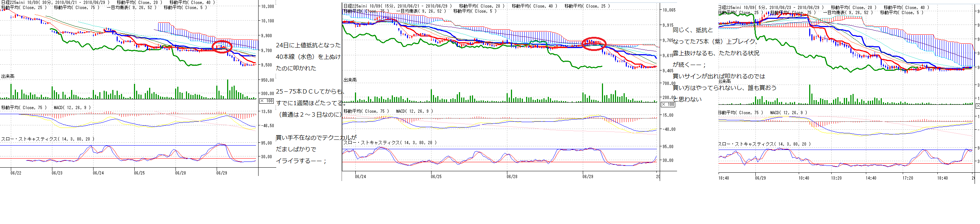Click the 17:20 time label on the 5-minute chart
Screen dimensions: 980x224
pos(908,178)
